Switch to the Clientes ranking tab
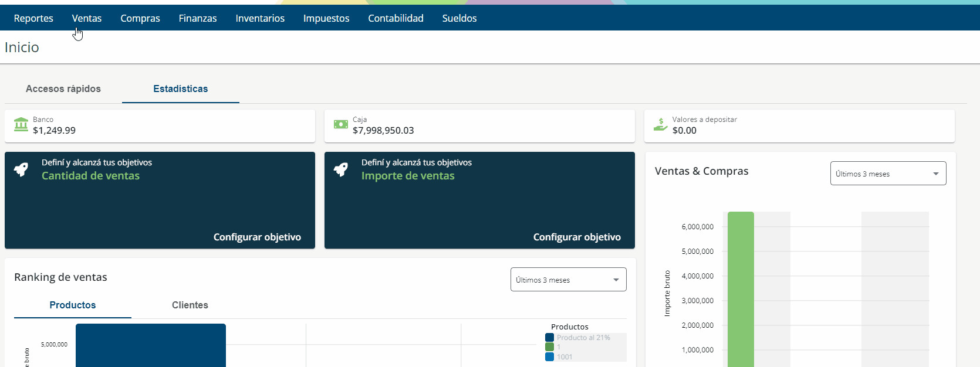The image size is (980, 367). pos(190,305)
